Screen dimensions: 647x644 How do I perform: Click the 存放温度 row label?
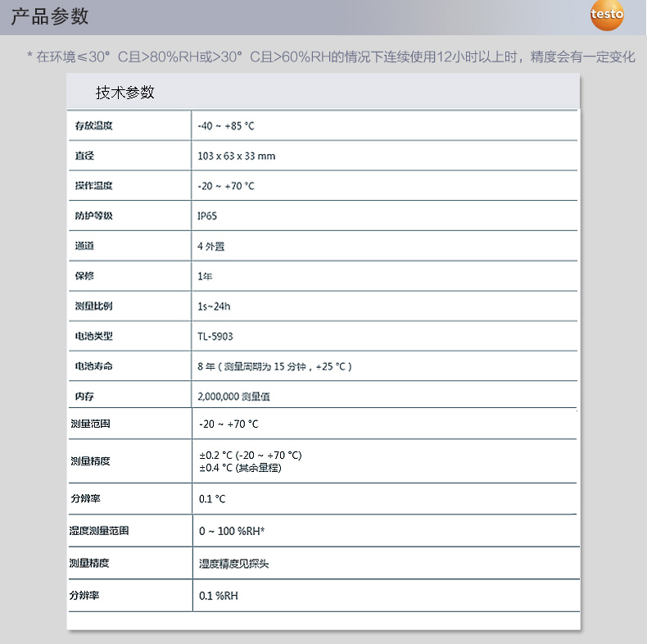(93, 126)
